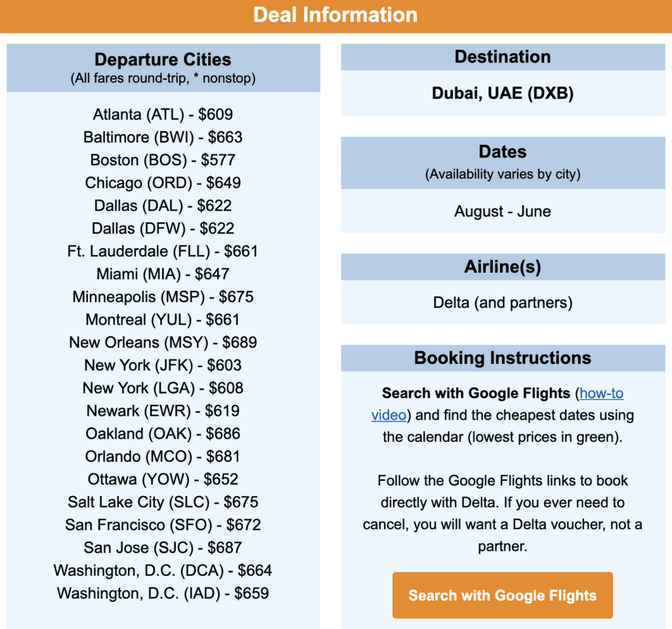Image resolution: width=672 pixels, height=629 pixels.
Task: Click the Booking Instructions heading
Action: [x=502, y=358]
